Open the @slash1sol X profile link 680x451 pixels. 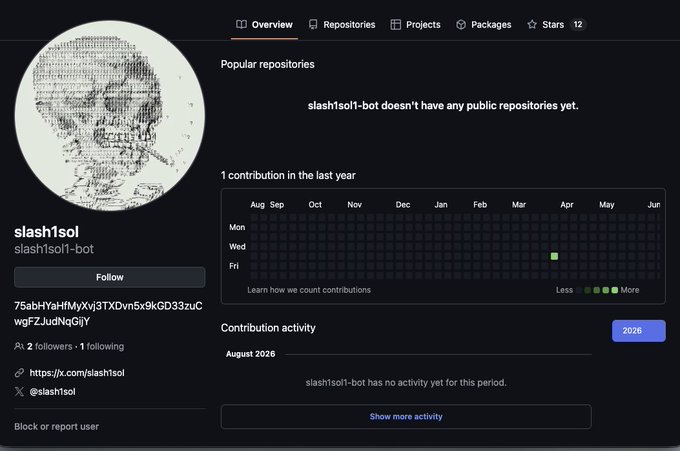(52, 392)
